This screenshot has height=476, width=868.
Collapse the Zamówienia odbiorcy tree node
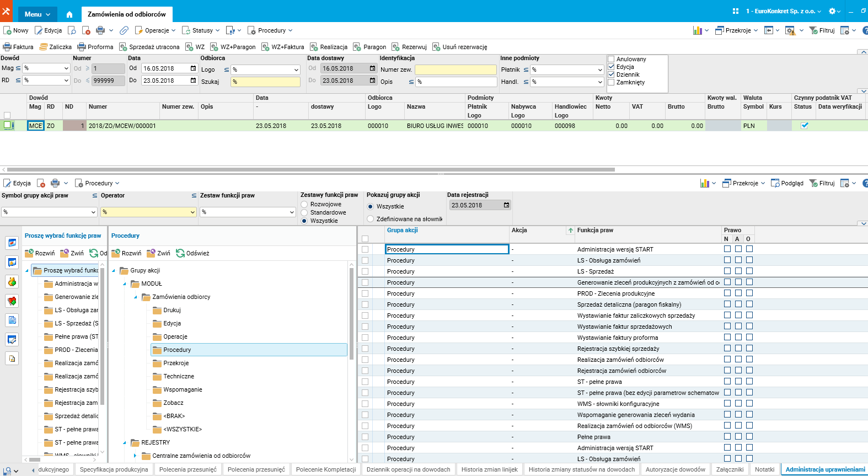click(136, 297)
